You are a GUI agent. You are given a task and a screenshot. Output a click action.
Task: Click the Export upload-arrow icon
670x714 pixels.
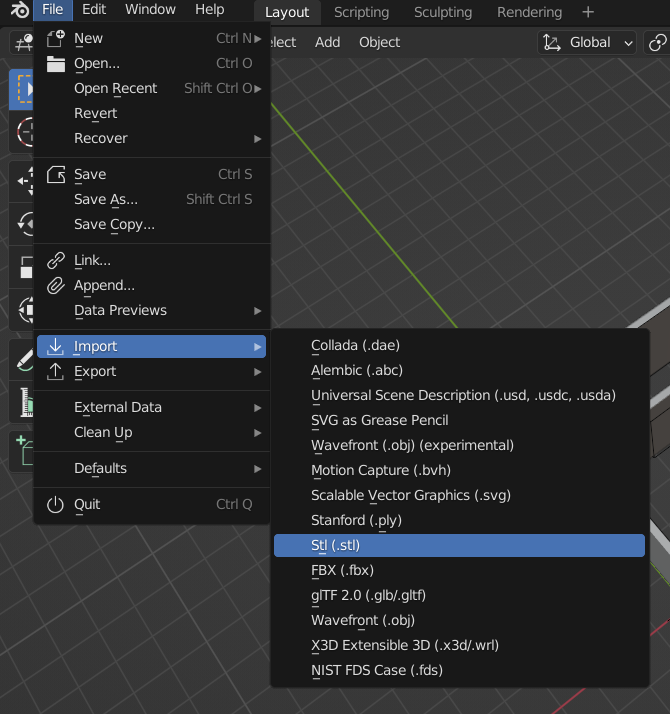tap(56, 371)
